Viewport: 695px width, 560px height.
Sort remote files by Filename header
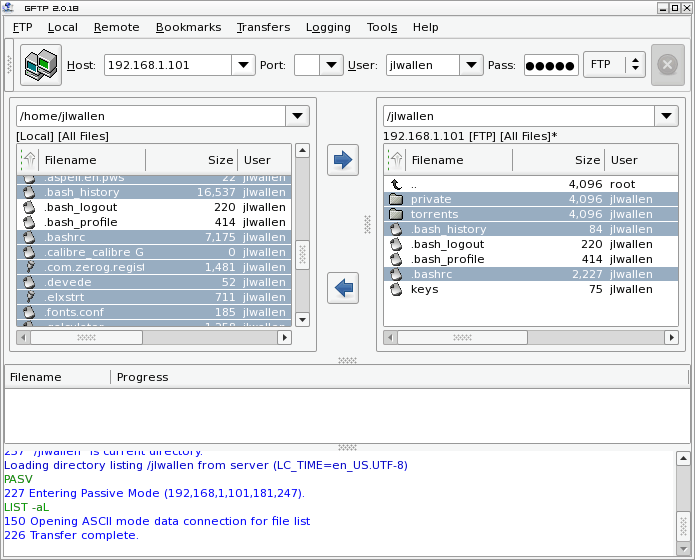[x=459, y=160]
